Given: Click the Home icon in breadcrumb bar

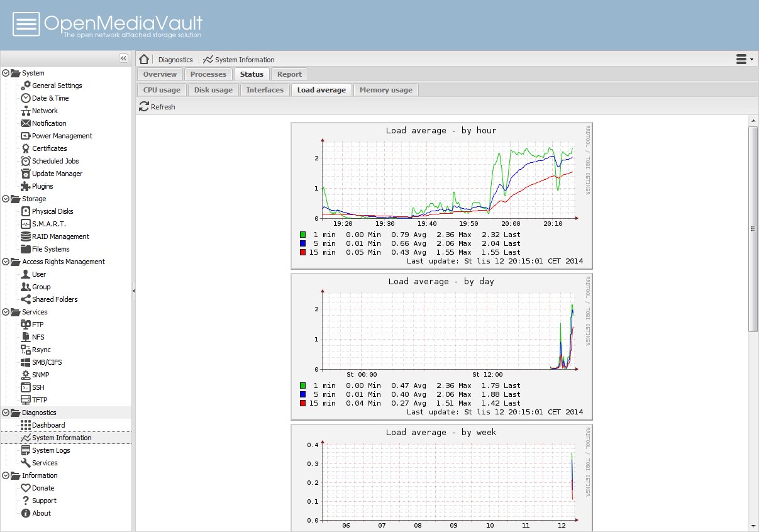Looking at the screenshot, I should pyautogui.click(x=144, y=59).
